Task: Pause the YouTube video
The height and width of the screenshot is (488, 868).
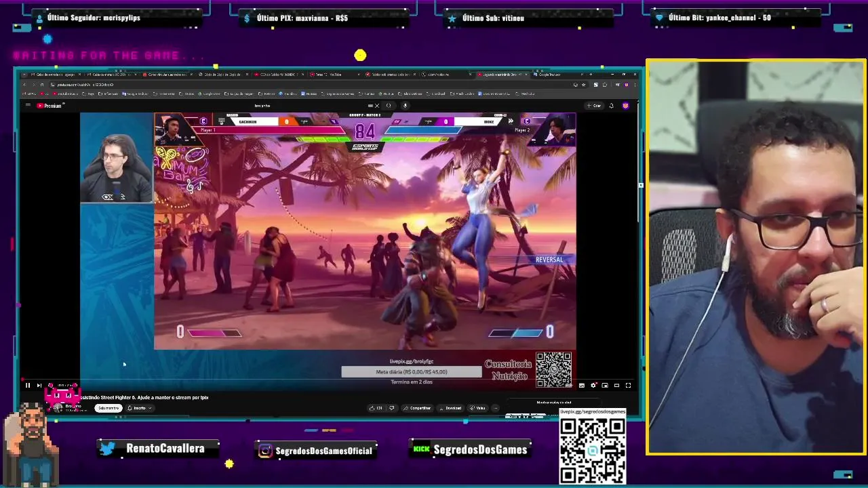Action: [28, 386]
